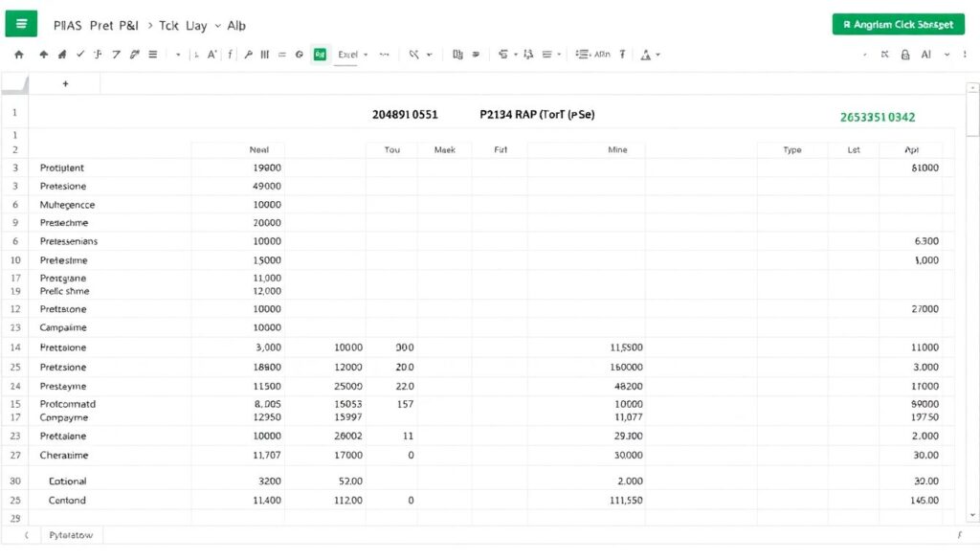This screenshot has height=560, width=980.
Task: Click the home icon in toolbar
Action: (x=18, y=56)
